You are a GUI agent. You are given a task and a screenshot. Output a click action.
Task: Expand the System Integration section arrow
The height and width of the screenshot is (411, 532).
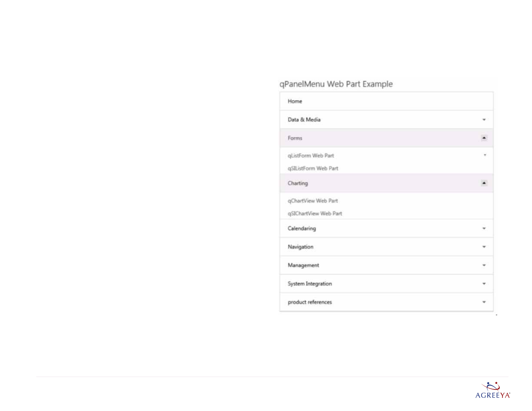[484, 284]
